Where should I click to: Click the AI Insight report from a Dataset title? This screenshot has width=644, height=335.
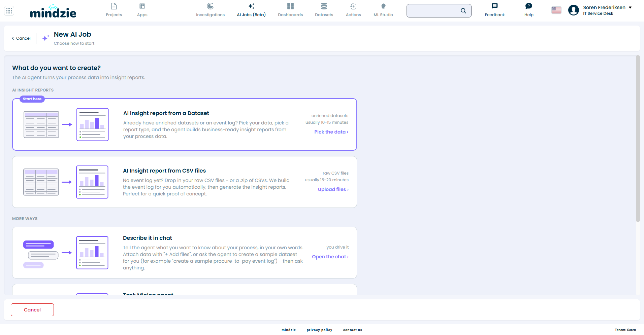166,113
